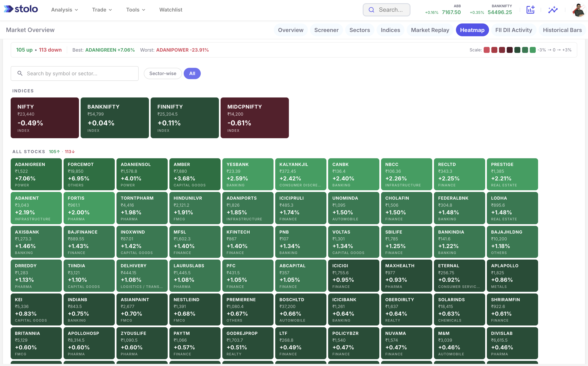Select the ADANIENT tile
Viewport: 588px width, 366px height.
click(x=36, y=208)
